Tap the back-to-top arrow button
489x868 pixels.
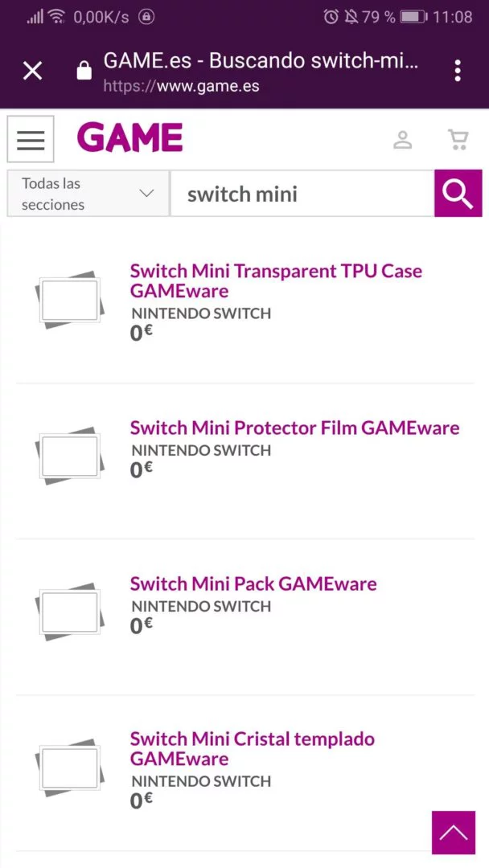[454, 832]
